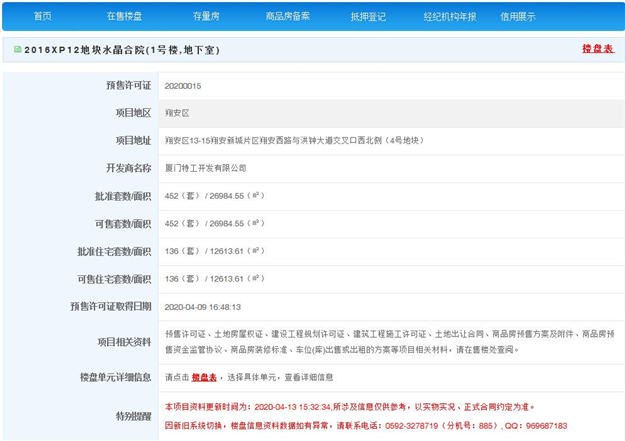Select 批准套数/面积 value 452 / 26984.55

(215, 196)
